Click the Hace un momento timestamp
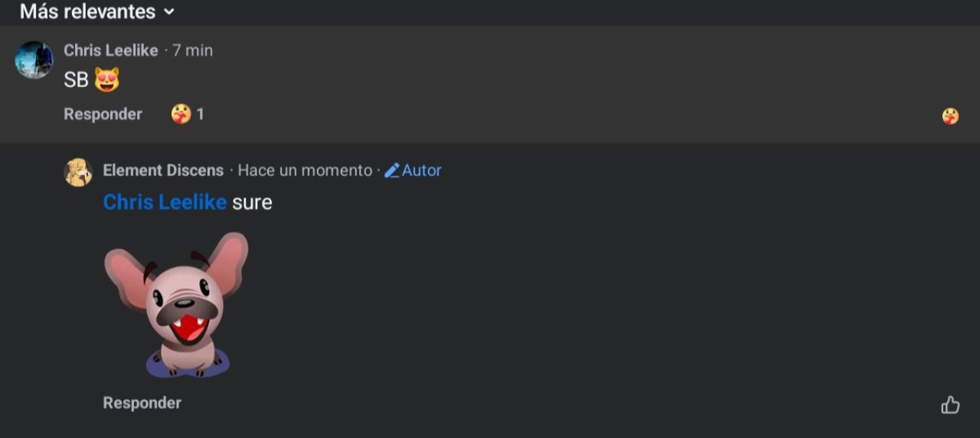Screen dimensions: 980x438 (x=305, y=170)
